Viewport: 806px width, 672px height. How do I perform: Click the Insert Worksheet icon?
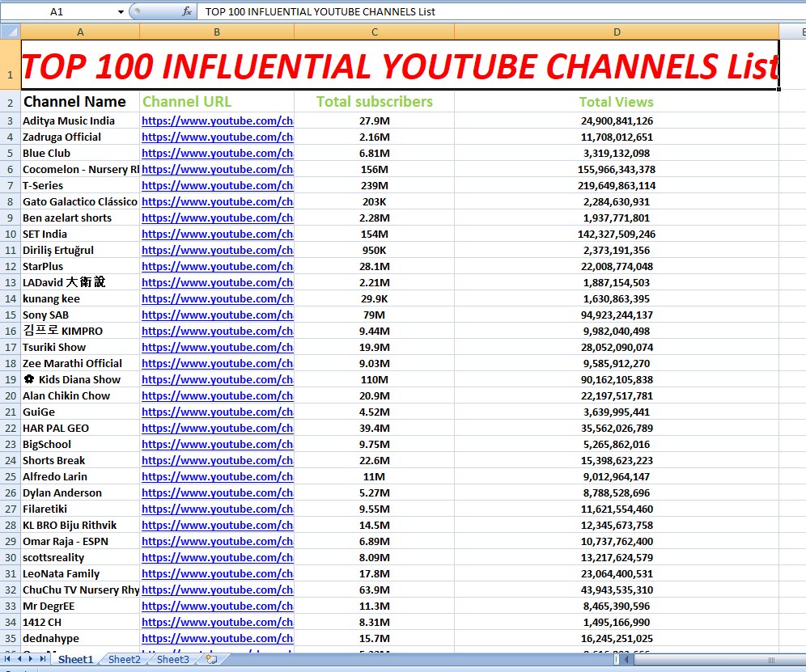pyautogui.click(x=211, y=659)
